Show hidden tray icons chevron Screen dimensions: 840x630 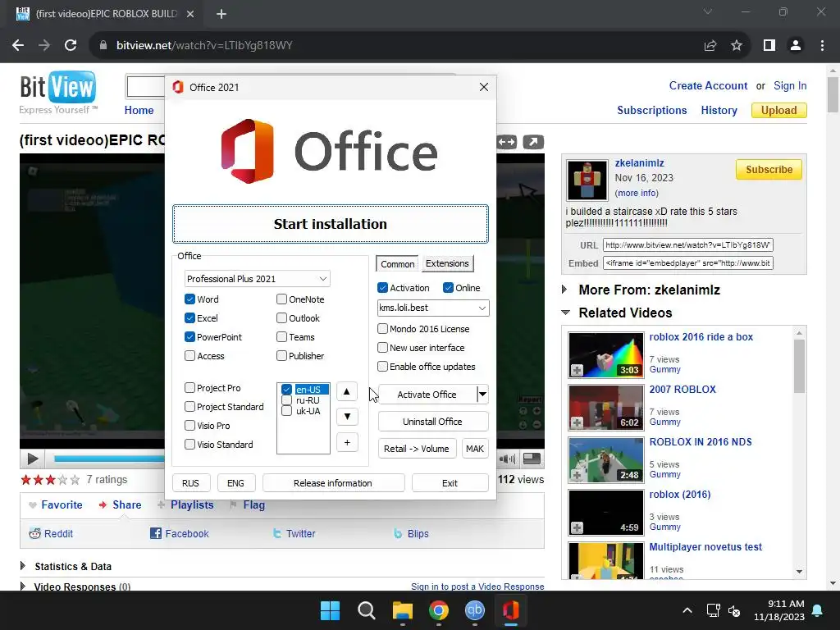(687, 610)
